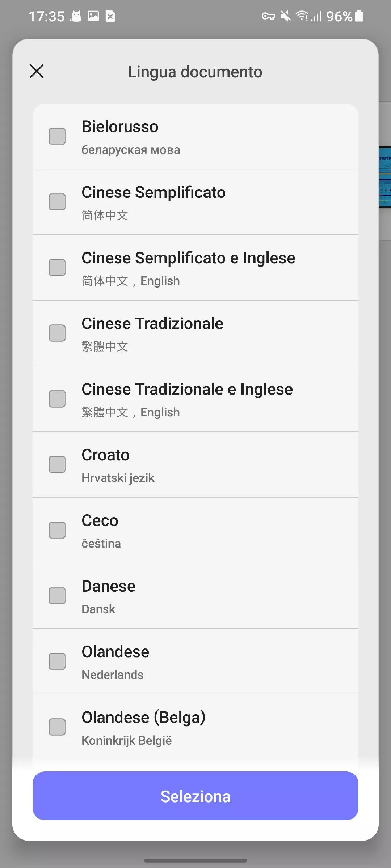Image resolution: width=391 pixels, height=868 pixels.
Task: Tap the battery indicator icon
Action: click(359, 16)
